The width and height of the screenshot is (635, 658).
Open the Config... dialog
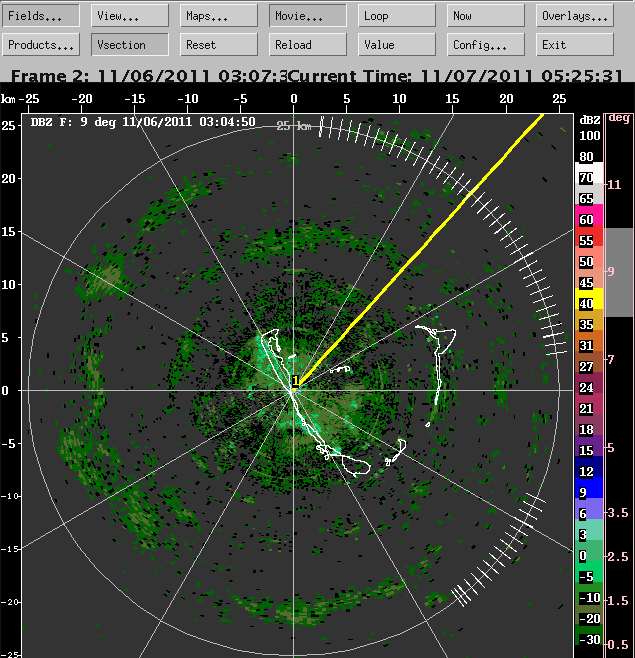point(486,44)
